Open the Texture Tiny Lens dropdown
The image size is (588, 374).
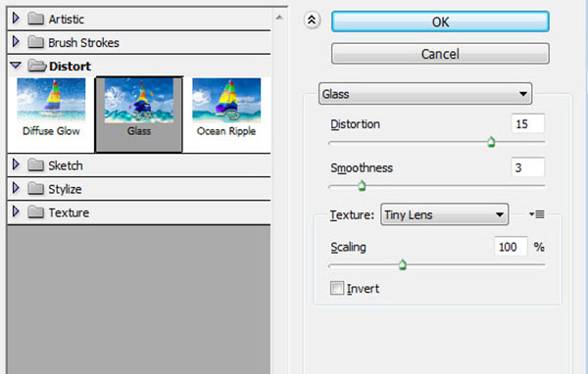coord(445,214)
